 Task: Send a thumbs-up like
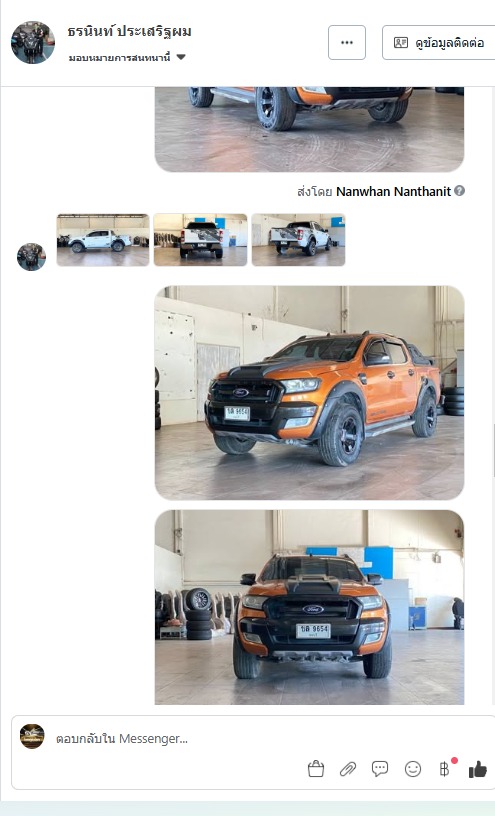point(477,769)
